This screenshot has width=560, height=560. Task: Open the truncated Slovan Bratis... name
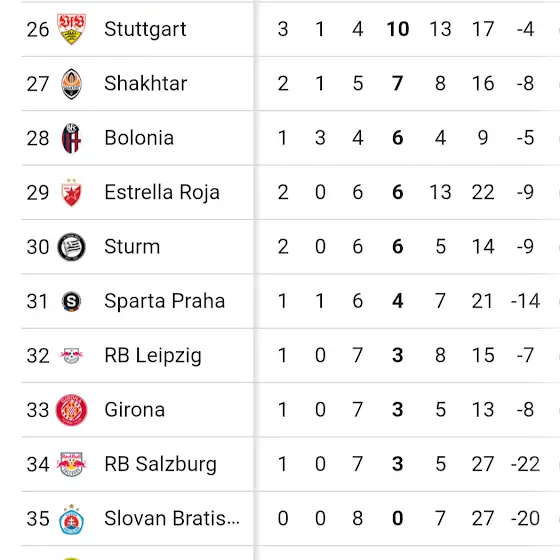(172, 519)
